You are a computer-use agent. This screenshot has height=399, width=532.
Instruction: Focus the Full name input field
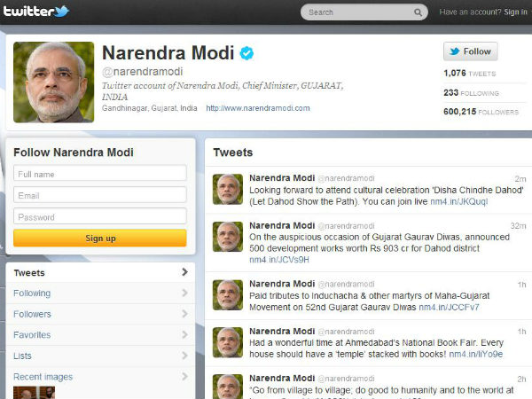click(x=100, y=174)
